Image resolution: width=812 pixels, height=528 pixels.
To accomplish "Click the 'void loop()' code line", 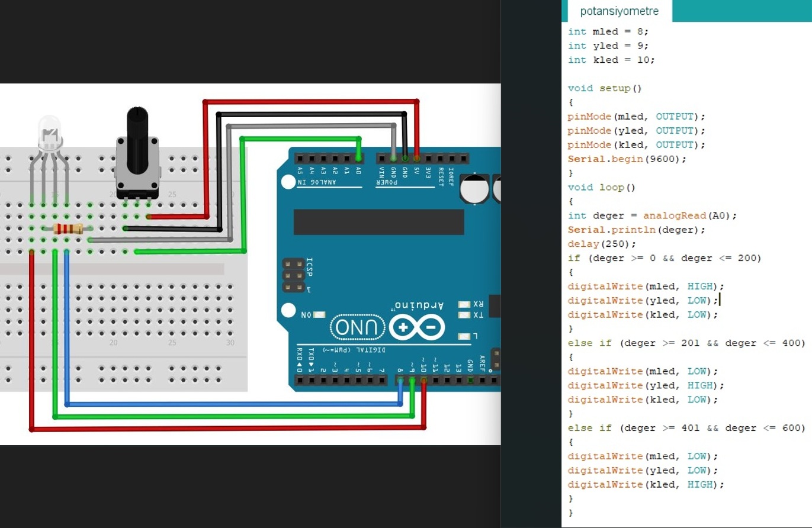I will pyautogui.click(x=601, y=187).
